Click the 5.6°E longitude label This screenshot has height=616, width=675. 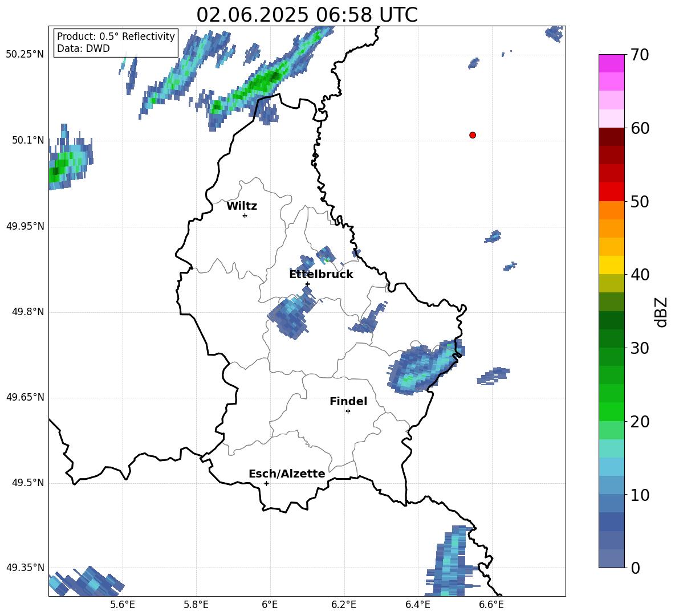coord(123,605)
